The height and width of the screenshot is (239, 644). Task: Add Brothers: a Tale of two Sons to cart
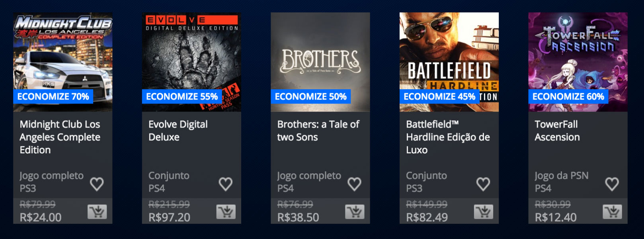pyautogui.click(x=355, y=212)
